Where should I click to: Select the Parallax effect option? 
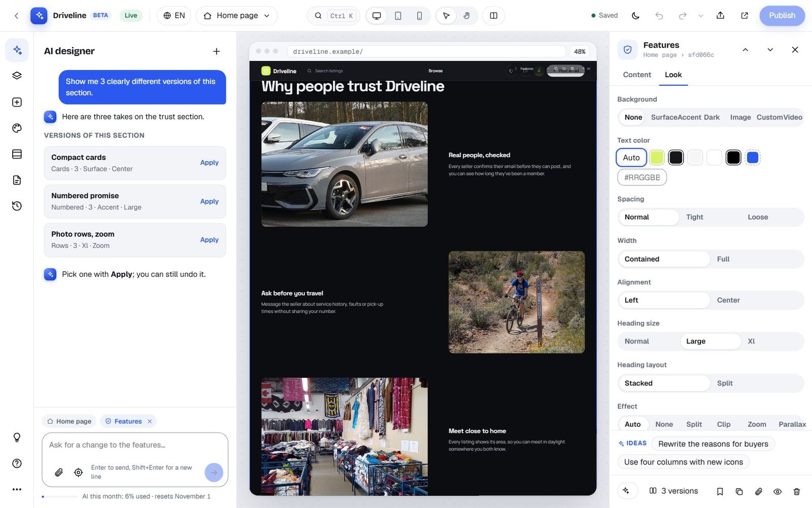[x=792, y=424]
